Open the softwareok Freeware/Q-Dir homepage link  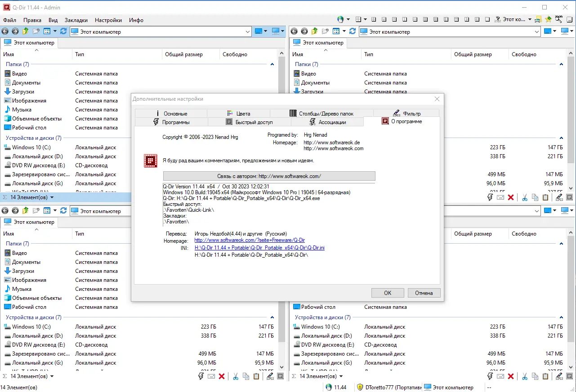pyautogui.click(x=250, y=241)
